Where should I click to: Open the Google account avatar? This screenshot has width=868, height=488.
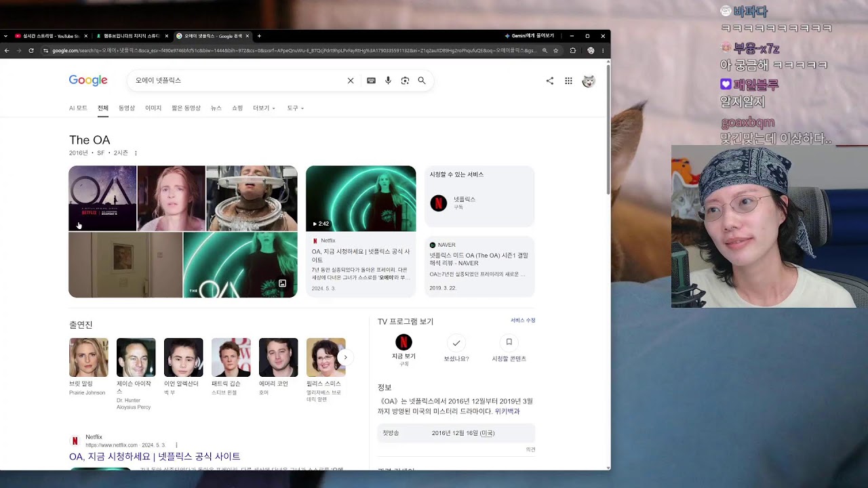click(589, 81)
